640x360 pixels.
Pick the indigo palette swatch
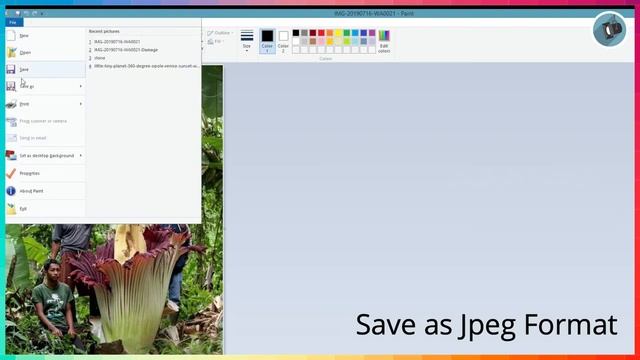pos(363,33)
